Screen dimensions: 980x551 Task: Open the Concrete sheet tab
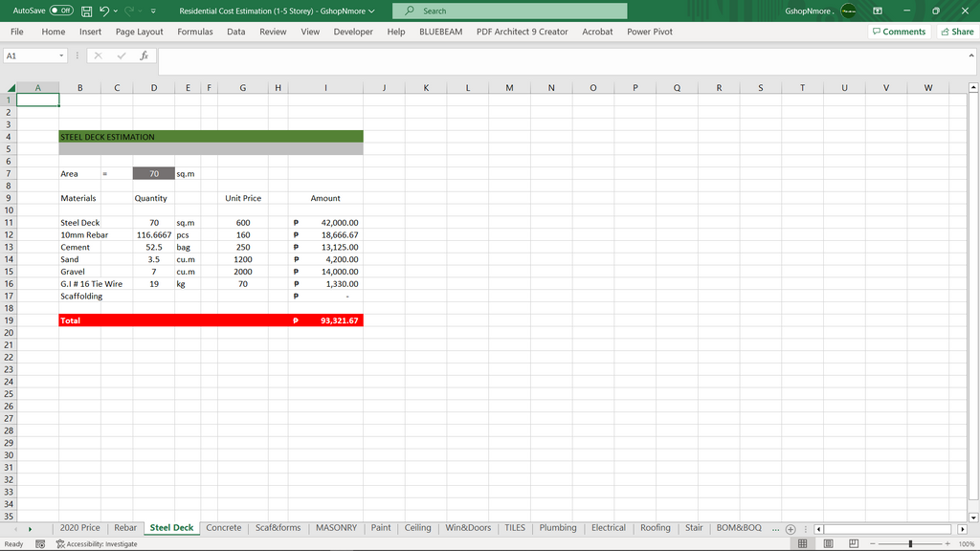[x=223, y=528]
